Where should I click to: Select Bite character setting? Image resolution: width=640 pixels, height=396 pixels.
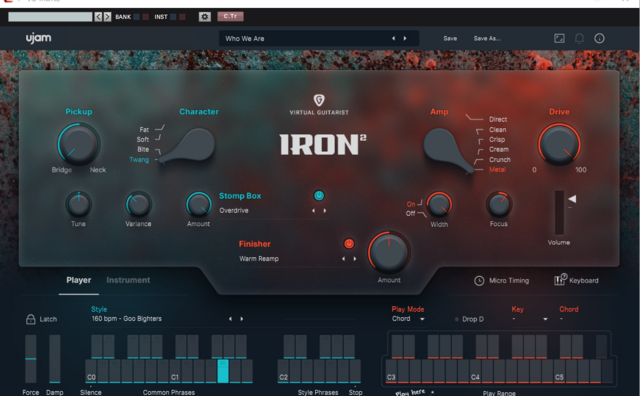click(x=143, y=149)
